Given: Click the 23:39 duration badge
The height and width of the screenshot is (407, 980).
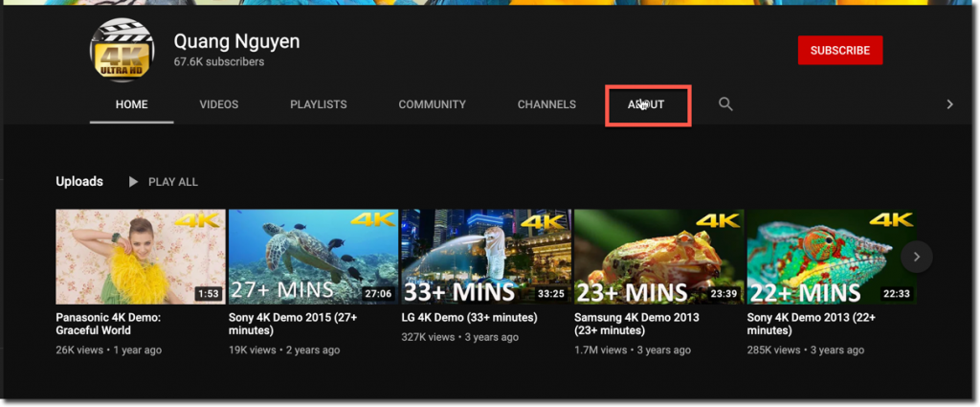Looking at the screenshot, I should [724, 293].
